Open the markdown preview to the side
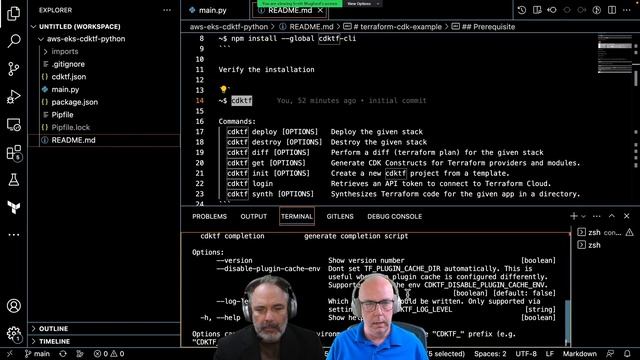Screen dimensions: 640x360 [x=537, y=10]
